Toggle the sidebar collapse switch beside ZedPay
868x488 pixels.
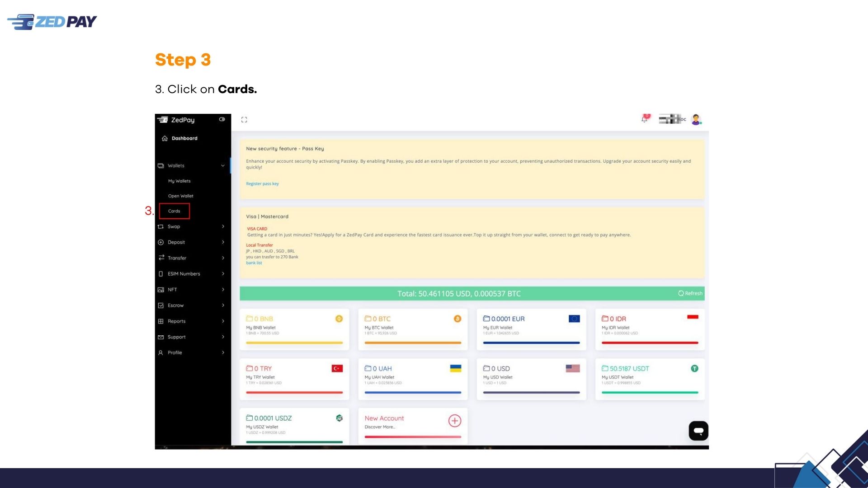pyautogui.click(x=222, y=119)
